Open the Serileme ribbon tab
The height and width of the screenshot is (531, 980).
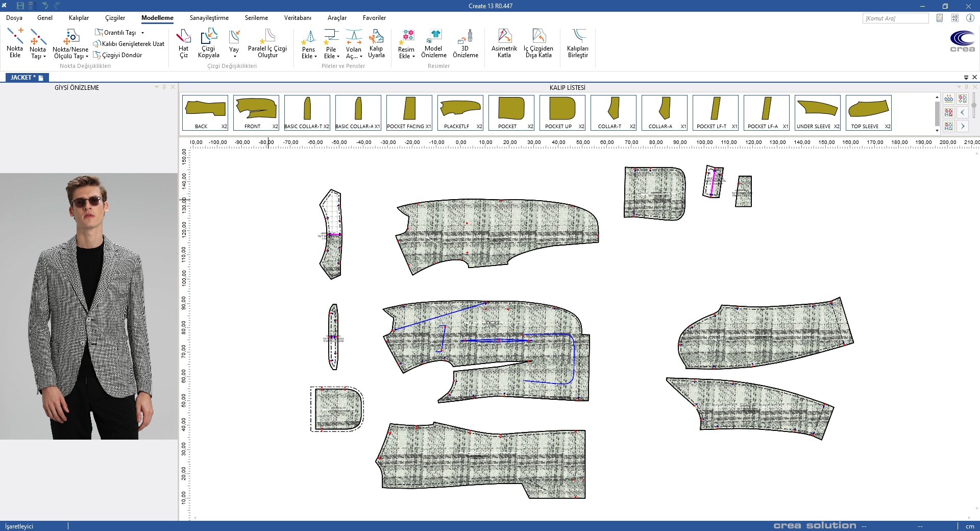[x=256, y=18]
